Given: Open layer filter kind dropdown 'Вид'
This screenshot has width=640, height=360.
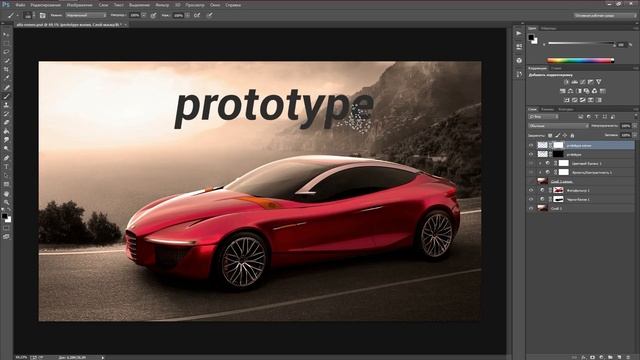Looking at the screenshot, I should 543,117.
